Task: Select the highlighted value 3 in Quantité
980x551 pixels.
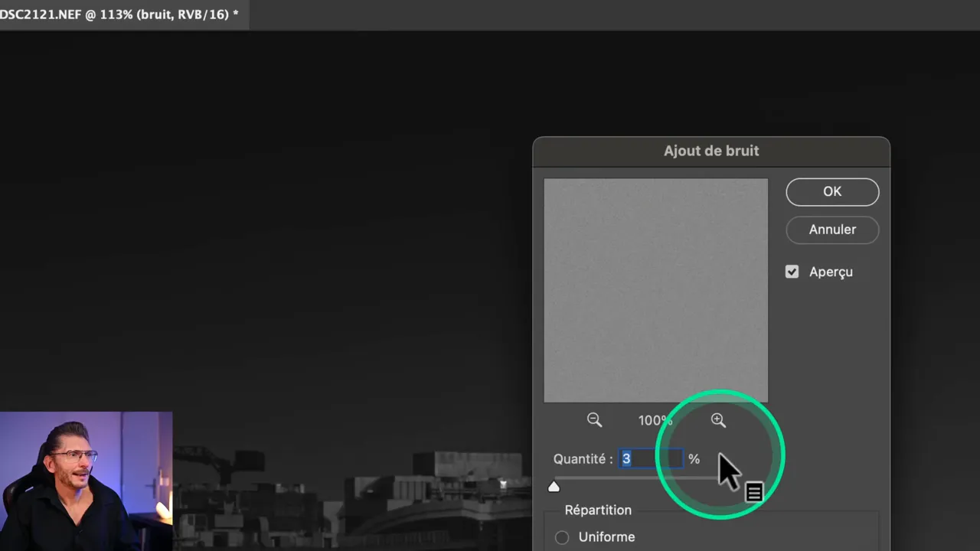Action: pos(626,458)
